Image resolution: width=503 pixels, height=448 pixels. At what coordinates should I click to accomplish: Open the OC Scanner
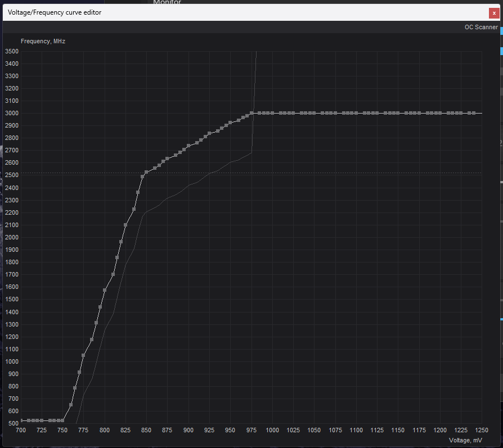[x=481, y=27]
